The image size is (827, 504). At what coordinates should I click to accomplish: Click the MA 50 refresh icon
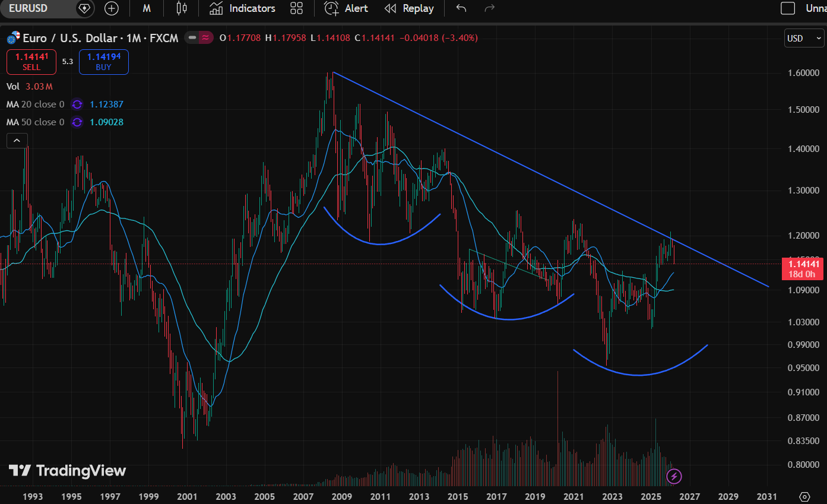tap(77, 122)
